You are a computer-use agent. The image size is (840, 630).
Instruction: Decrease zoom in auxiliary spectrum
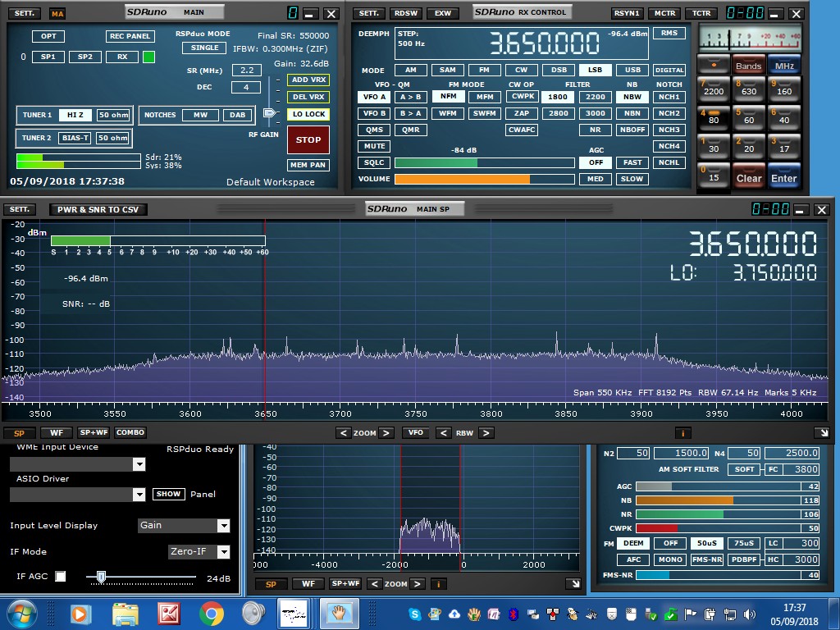click(x=374, y=584)
